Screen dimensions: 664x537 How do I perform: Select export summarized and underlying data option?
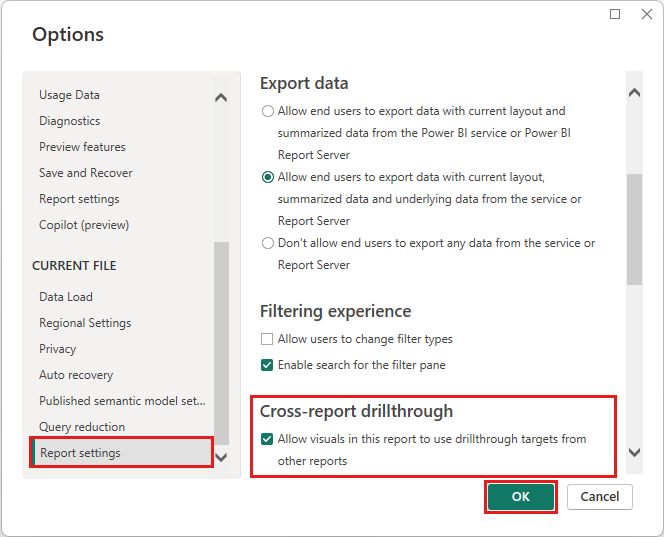pos(268,177)
